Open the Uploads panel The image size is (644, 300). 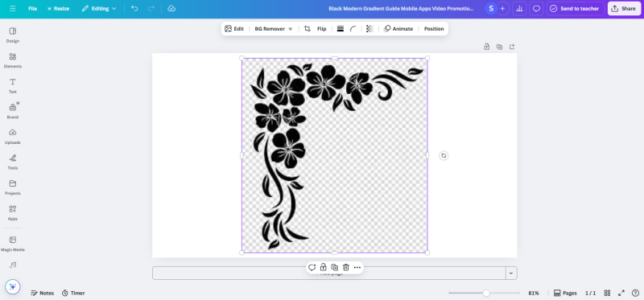pyautogui.click(x=13, y=137)
